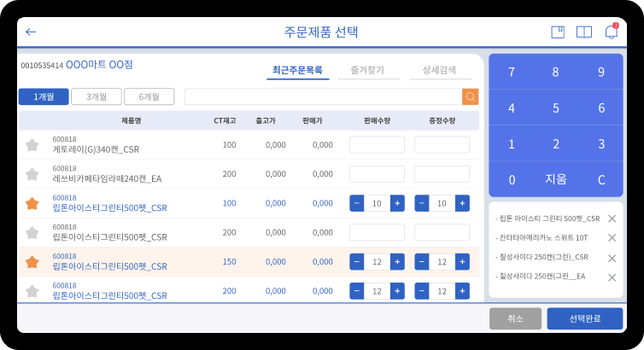
Task: Click the 판매수량 field for 게토레이(G)340캔_CSR
Action: [377, 145]
